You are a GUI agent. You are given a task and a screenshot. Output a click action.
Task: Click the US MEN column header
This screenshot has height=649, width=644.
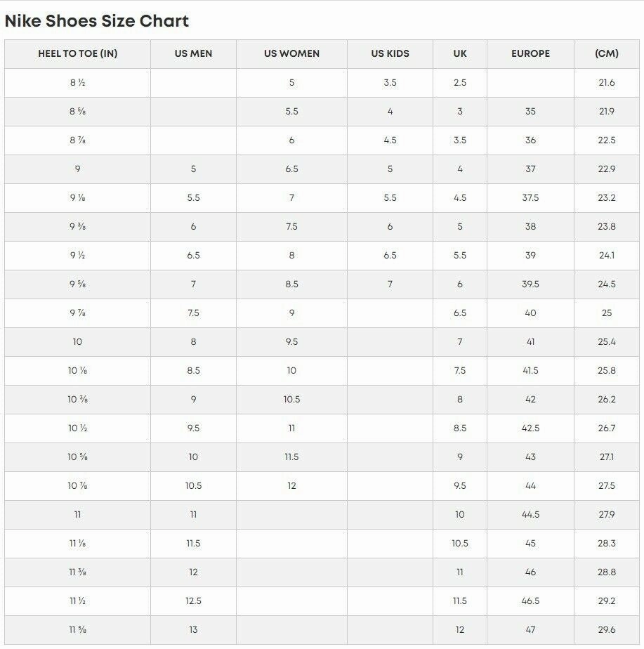(x=193, y=53)
